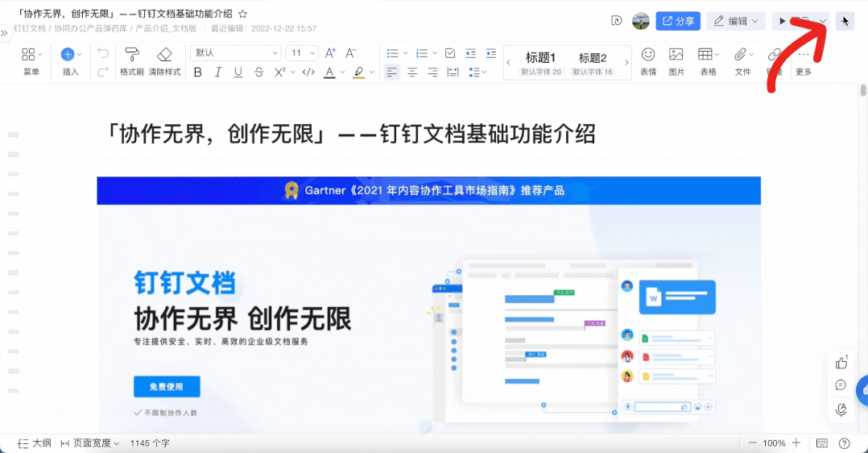Open the font size 11 dropdown
Viewport: 868px width, 453px height.
[302, 53]
